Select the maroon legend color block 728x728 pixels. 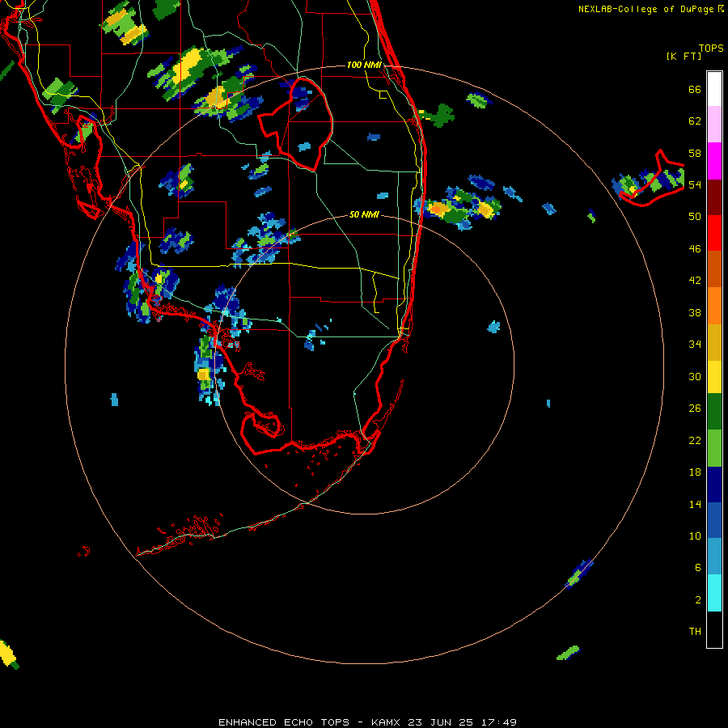point(714,197)
